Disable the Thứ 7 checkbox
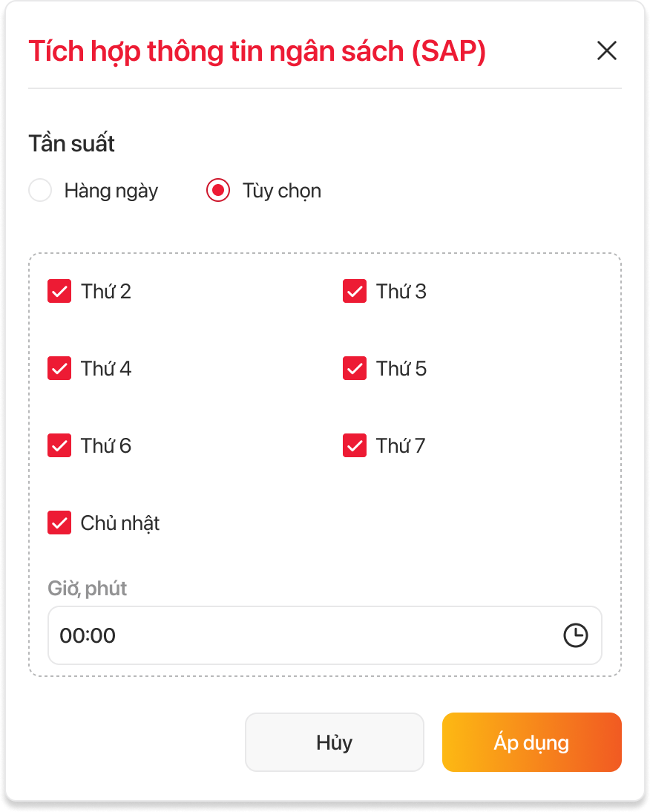 (355, 446)
